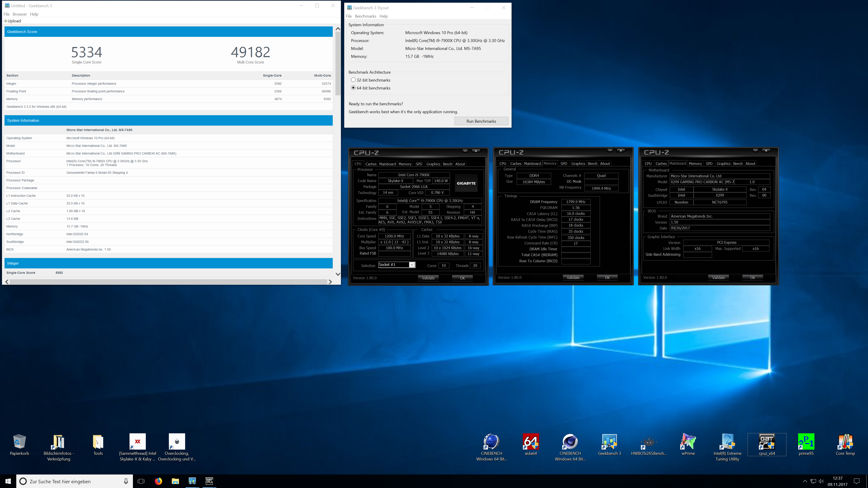The image size is (868, 488).
Task: Switch to CPU-Z taskbar icon
Action: pos(209,481)
